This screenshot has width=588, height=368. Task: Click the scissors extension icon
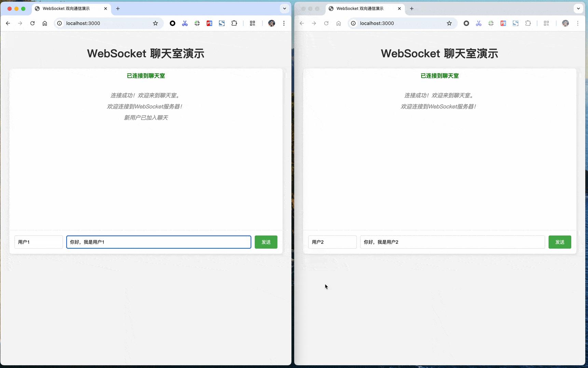click(x=184, y=23)
